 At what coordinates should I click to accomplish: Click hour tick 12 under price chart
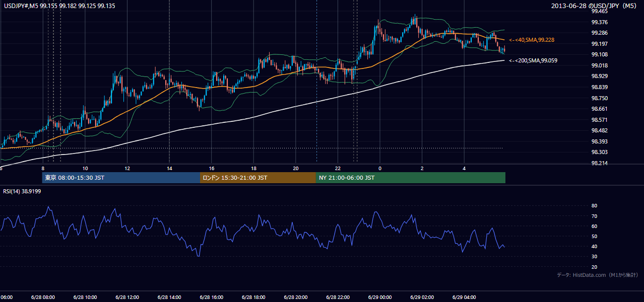click(x=127, y=168)
